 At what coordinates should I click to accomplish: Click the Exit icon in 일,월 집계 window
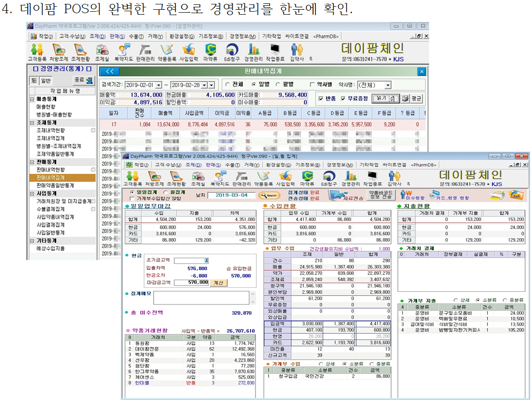(x=516, y=195)
